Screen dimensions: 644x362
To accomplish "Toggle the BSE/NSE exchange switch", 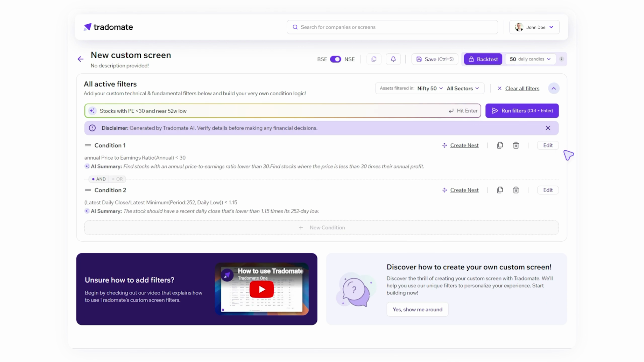I will tap(335, 59).
